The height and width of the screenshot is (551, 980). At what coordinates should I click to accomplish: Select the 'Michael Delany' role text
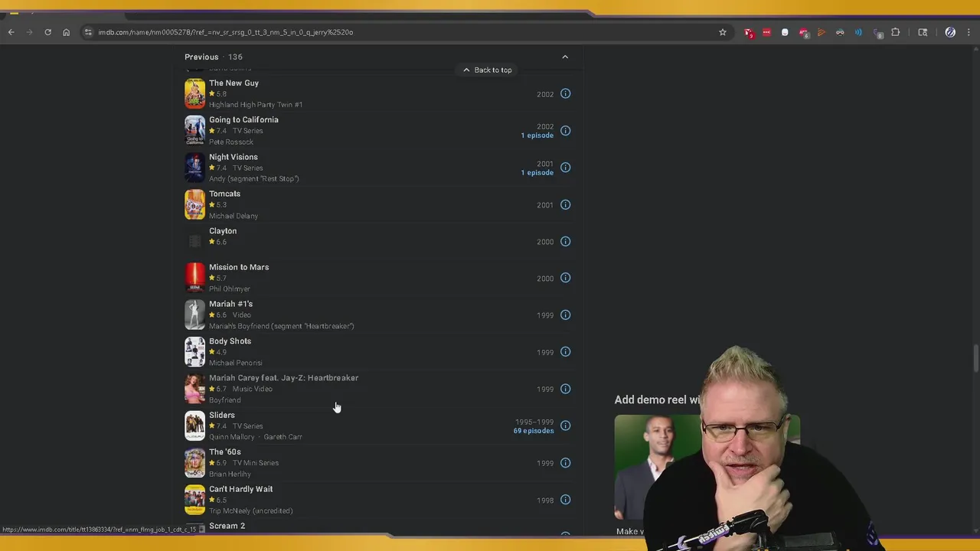[x=234, y=216]
